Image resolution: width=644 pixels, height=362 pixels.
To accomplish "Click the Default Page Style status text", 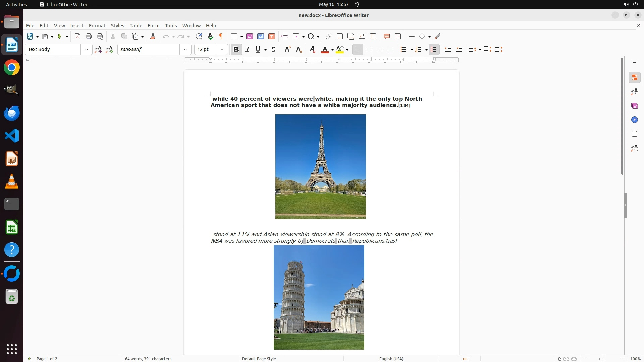I will [x=259, y=359].
